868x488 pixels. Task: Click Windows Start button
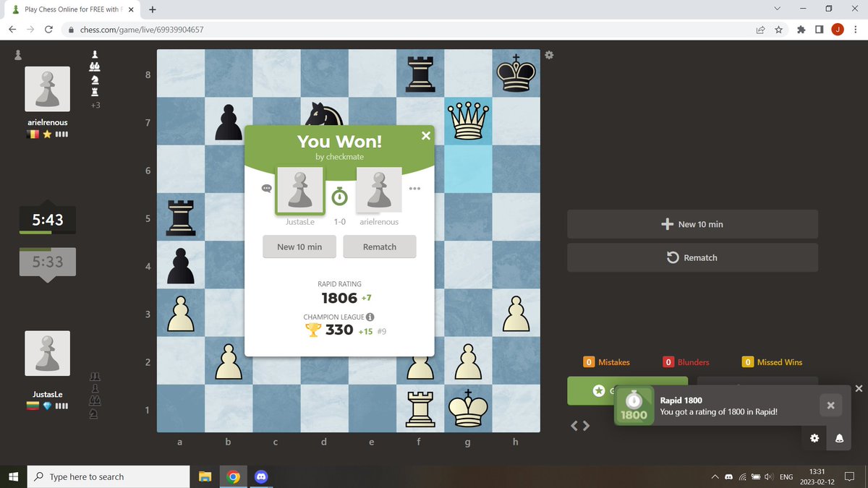coord(13,476)
